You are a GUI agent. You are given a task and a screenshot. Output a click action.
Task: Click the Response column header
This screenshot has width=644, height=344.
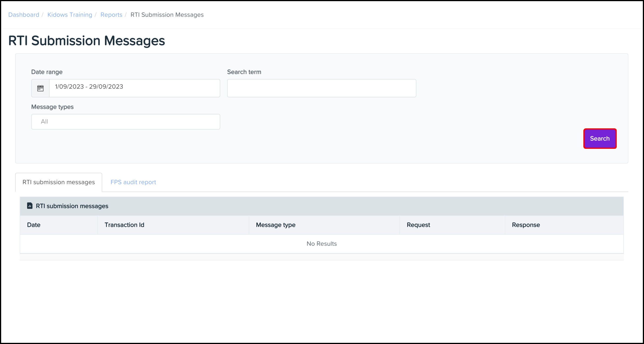526,225
